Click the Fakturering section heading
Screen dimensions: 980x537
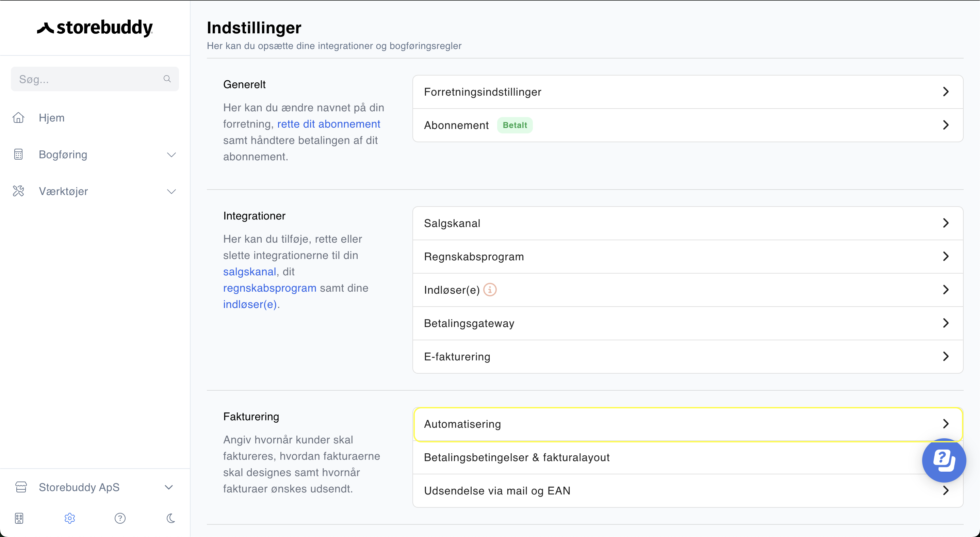click(251, 417)
